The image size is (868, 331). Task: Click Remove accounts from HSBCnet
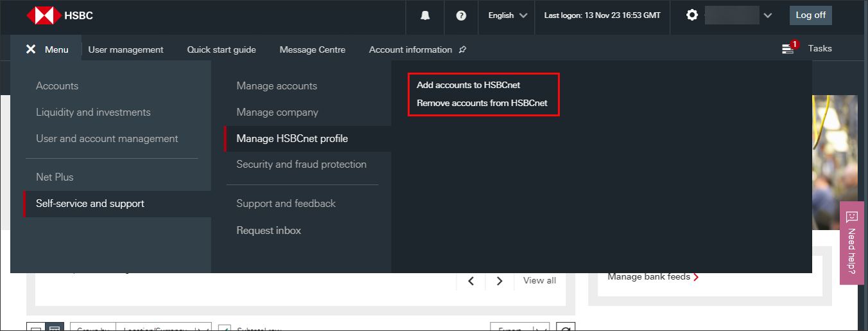point(482,103)
